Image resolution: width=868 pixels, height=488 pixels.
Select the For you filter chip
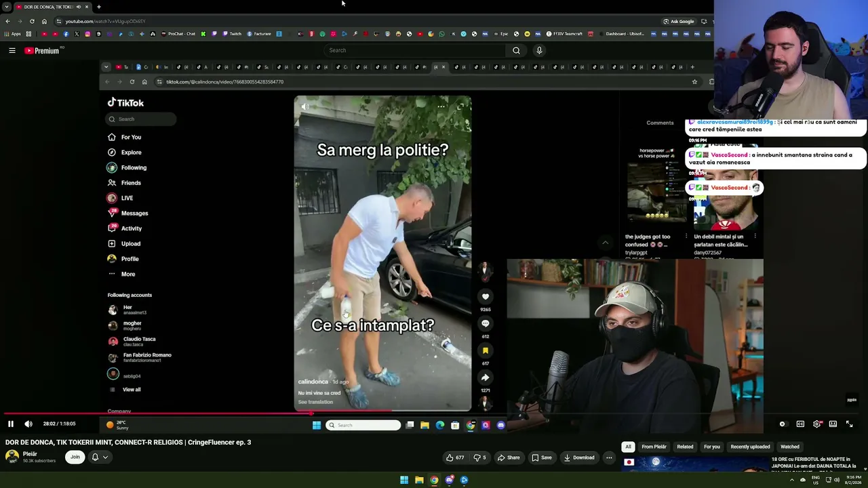(x=711, y=447)
